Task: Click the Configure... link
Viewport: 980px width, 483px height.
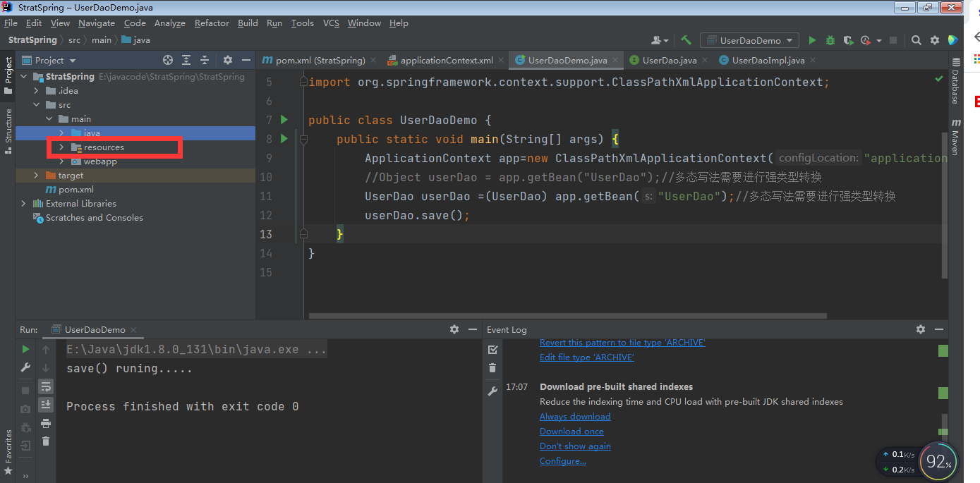Action: click(x=563, y=461)
